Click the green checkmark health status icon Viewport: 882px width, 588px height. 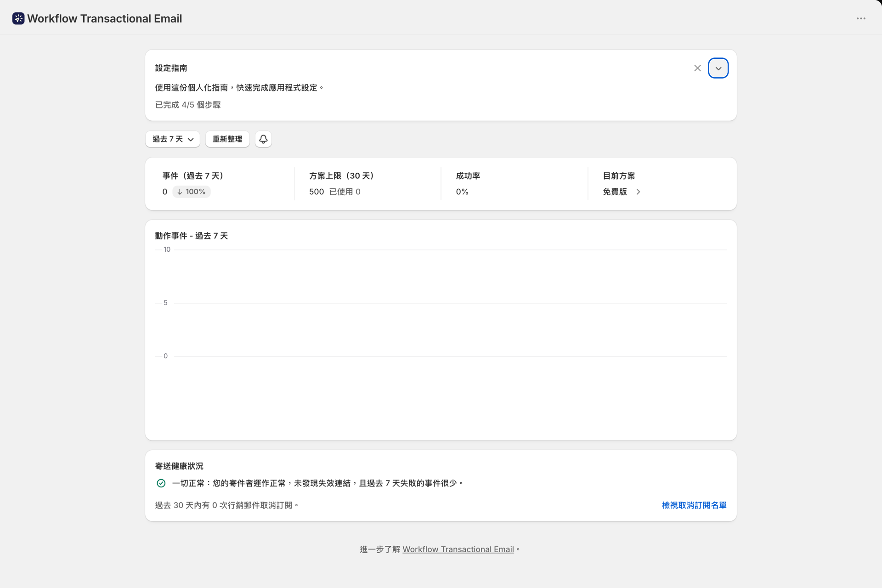161,483
